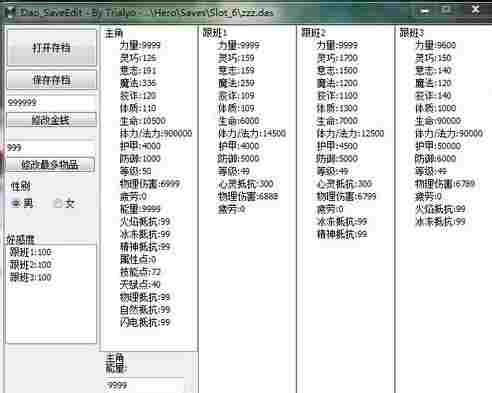Select 生命:7000 in the 跟班2 list
Viewport: 492px width, 393px height.
pyautogui.click(x=337, y=121)
